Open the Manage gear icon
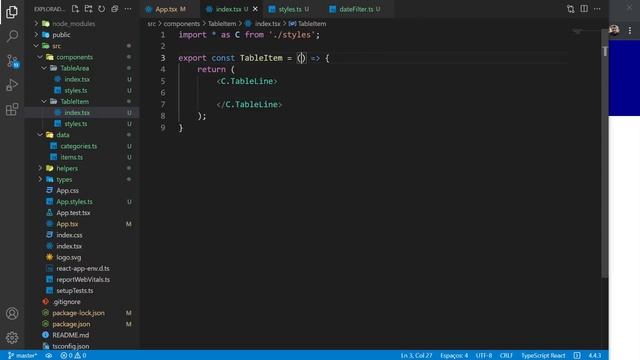The height and width of the screenshot is (360, 640). pyautogui.click(x=12, y=338)
